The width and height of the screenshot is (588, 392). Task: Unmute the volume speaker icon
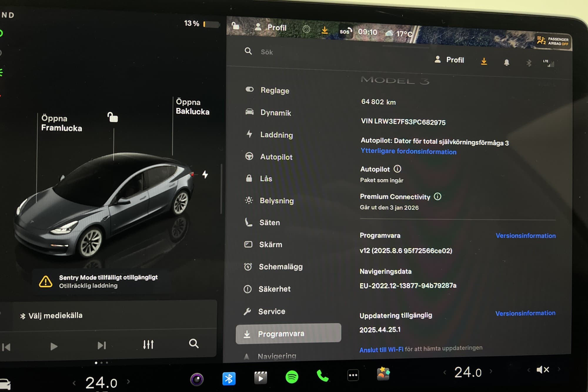tap(542, 370)
